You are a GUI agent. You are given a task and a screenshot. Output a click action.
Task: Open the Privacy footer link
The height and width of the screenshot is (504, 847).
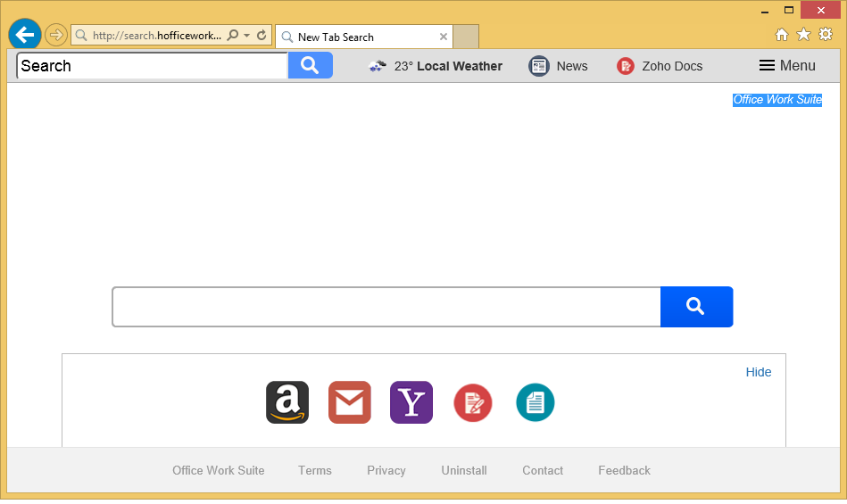[386, 470]
